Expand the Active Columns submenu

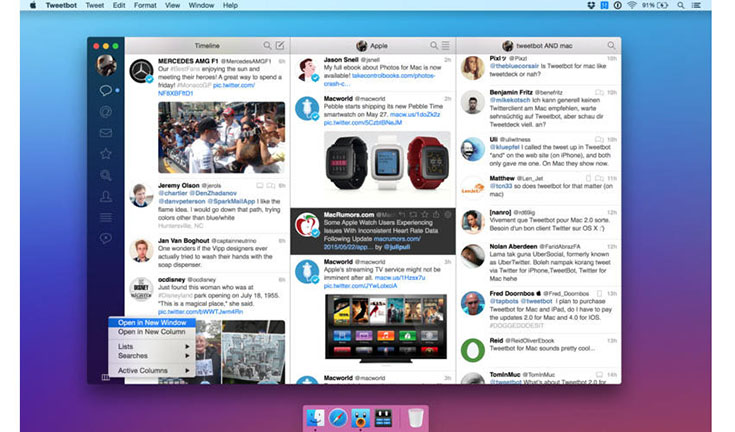point(152,370)
